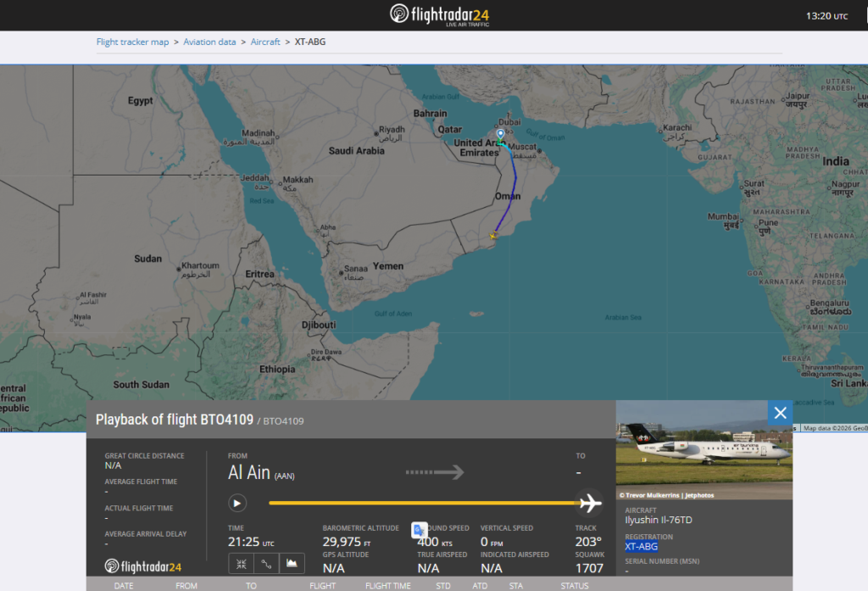The width and height of the screenshot is (868, 591).
Task: Click the Riyadh city label on the map
Action: pyautogui.click(x=392, y=133)
